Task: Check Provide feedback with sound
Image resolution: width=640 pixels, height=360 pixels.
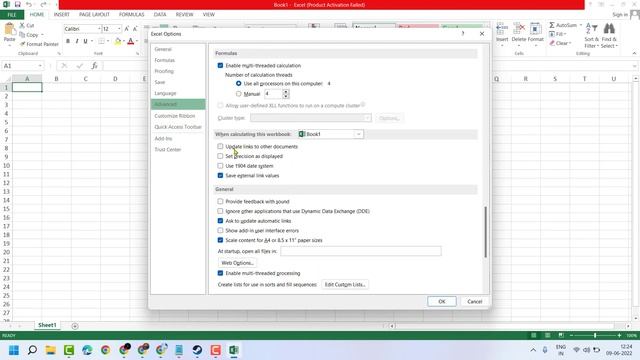Action: 220,201
